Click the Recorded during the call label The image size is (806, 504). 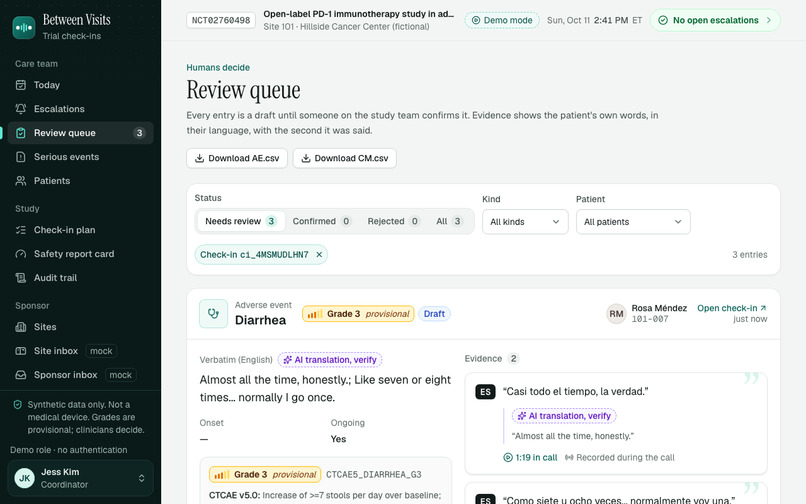619,457
